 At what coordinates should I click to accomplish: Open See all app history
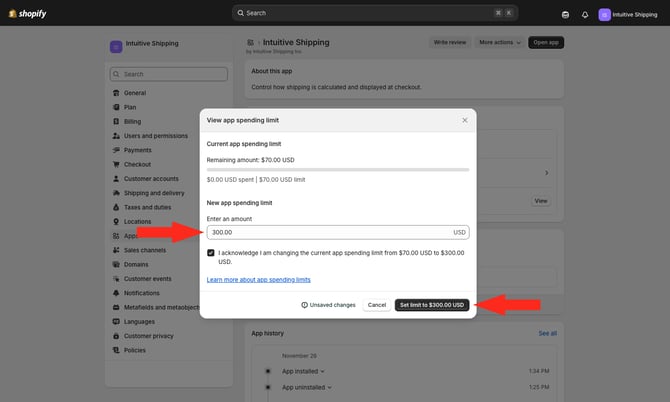tap(547, 333)
